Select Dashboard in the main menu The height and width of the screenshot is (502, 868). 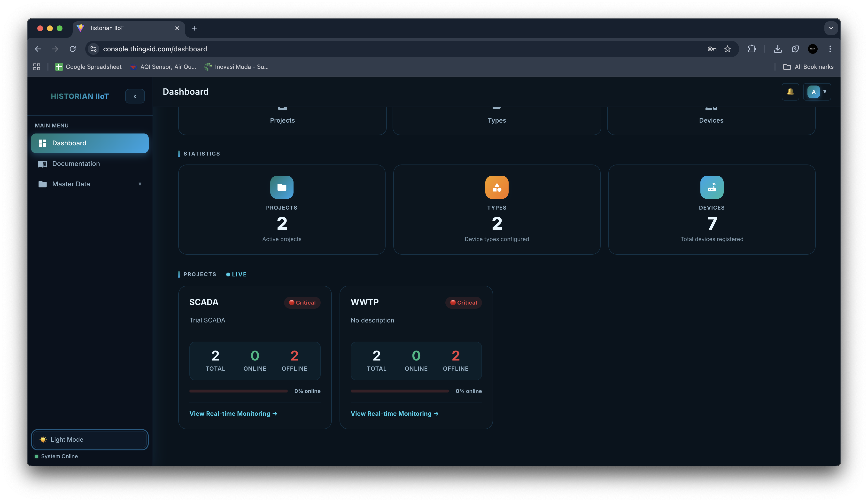point(90,143)
